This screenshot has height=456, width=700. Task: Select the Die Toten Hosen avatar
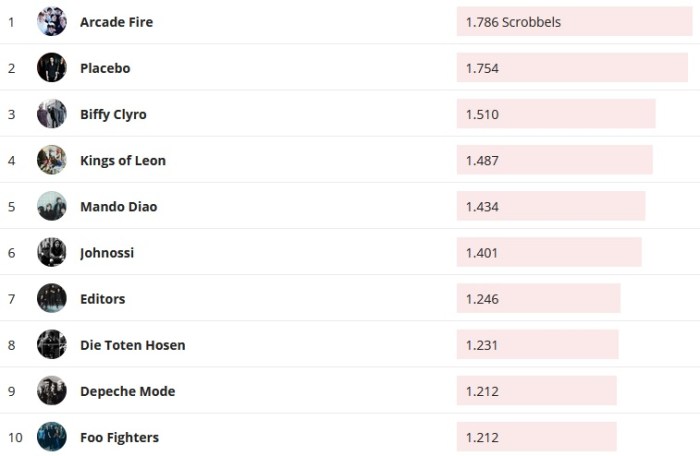point(52,344)
